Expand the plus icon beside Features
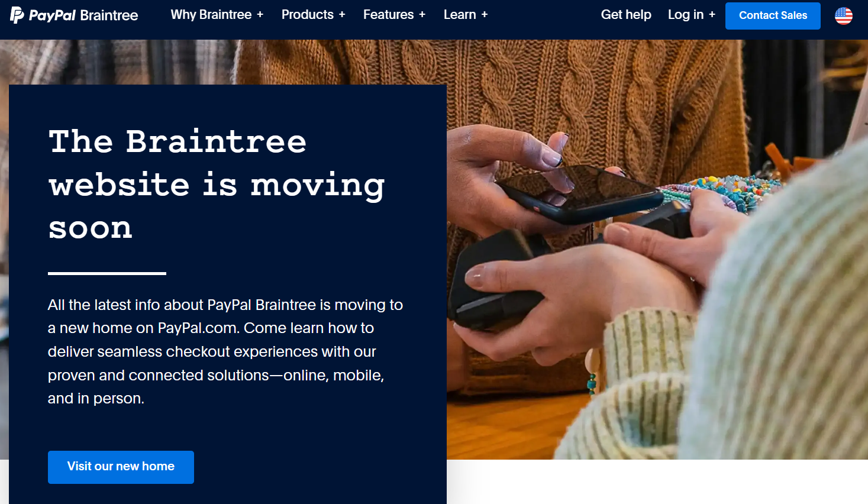Screen dimensions: 868x504 click(x=422, y=15)
